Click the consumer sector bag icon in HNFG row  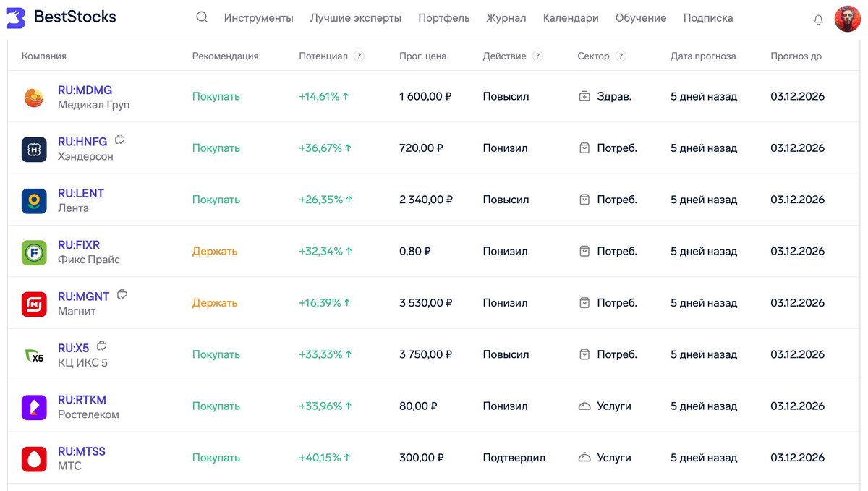point(584,148)
